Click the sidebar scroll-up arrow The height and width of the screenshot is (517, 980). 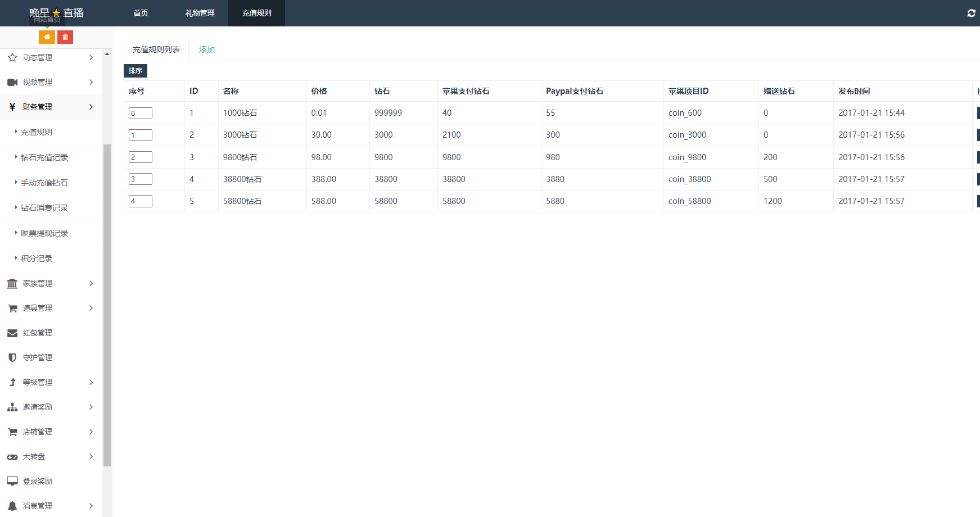(107, 55)
